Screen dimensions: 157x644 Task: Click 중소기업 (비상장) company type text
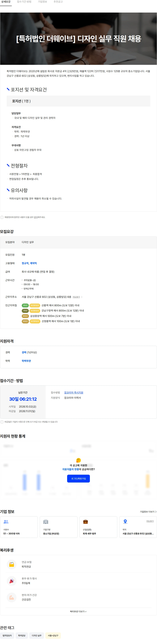tap(51, 534)
